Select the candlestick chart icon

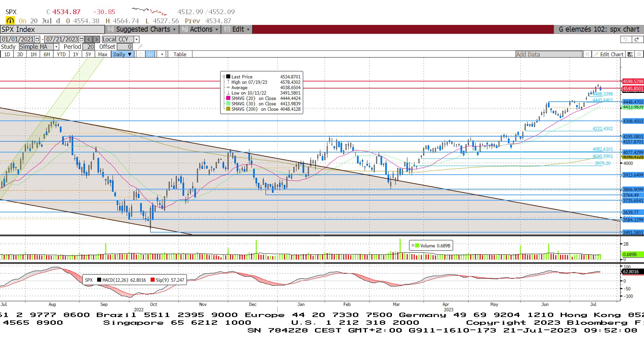coord(150,54)
